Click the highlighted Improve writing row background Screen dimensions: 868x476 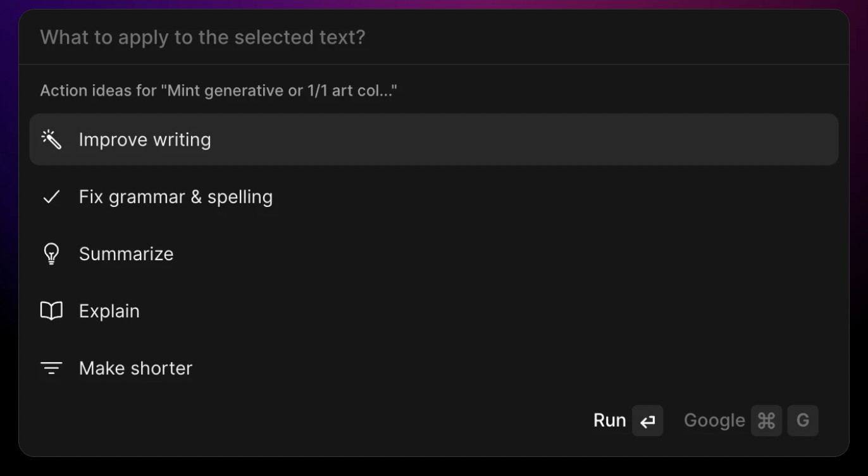click(434, 139)
